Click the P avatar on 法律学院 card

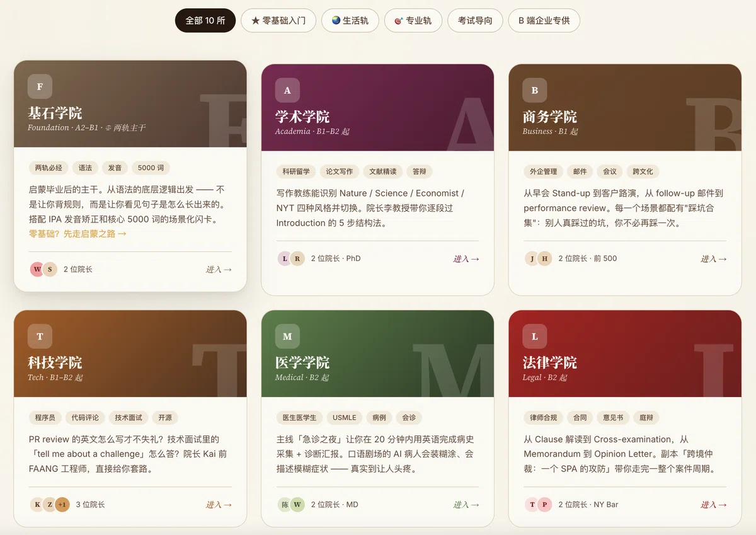[x=545, y=505]
